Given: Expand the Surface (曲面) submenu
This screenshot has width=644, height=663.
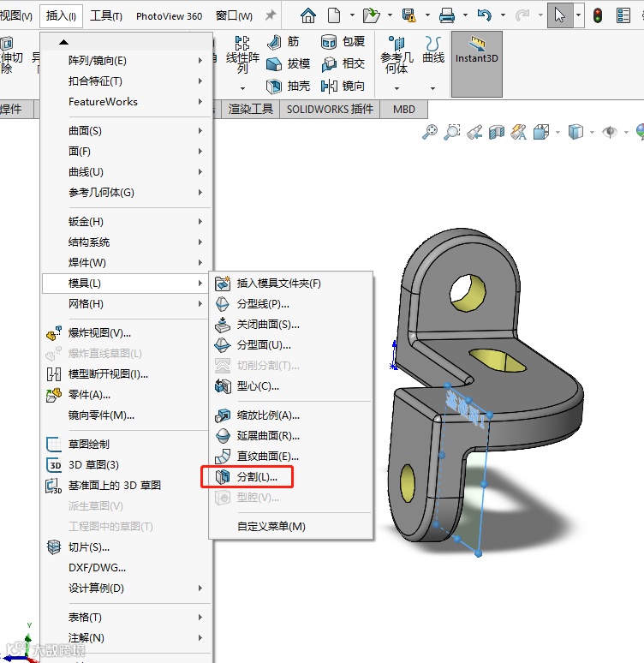Looking at the screenshot, I should pos(126,131).
